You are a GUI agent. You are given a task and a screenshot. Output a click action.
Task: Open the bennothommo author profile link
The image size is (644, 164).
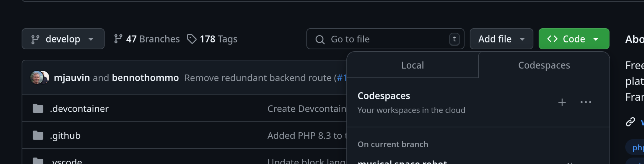tap(145, 78)
